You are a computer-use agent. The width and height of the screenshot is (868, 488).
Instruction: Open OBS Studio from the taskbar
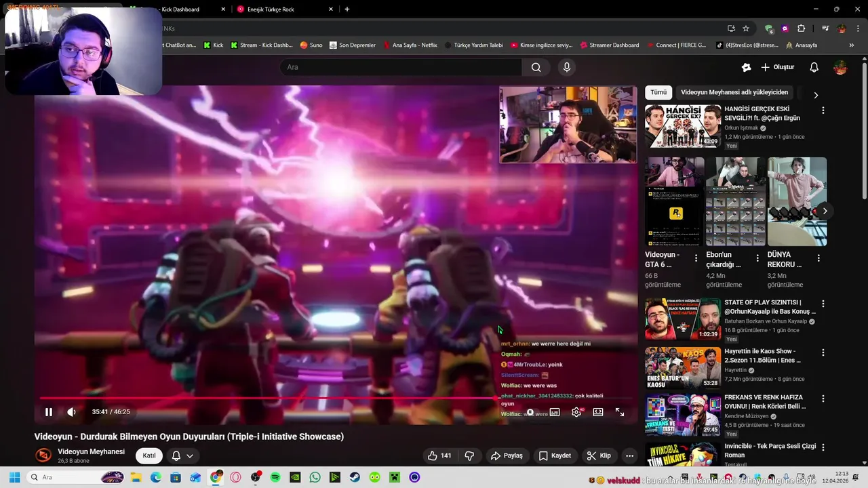coord(256,477)
